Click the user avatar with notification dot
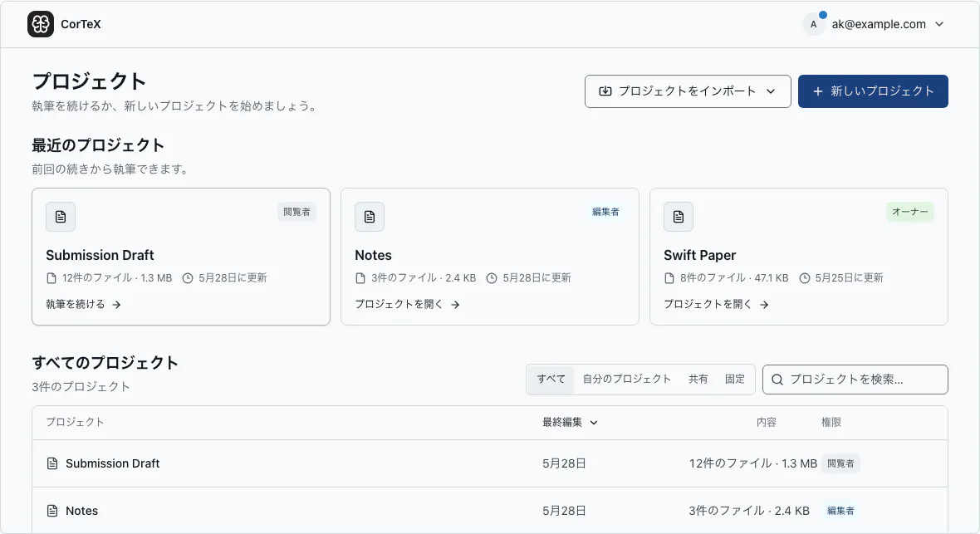The width and height of the screenshot is (980, 534). (813, 24)
